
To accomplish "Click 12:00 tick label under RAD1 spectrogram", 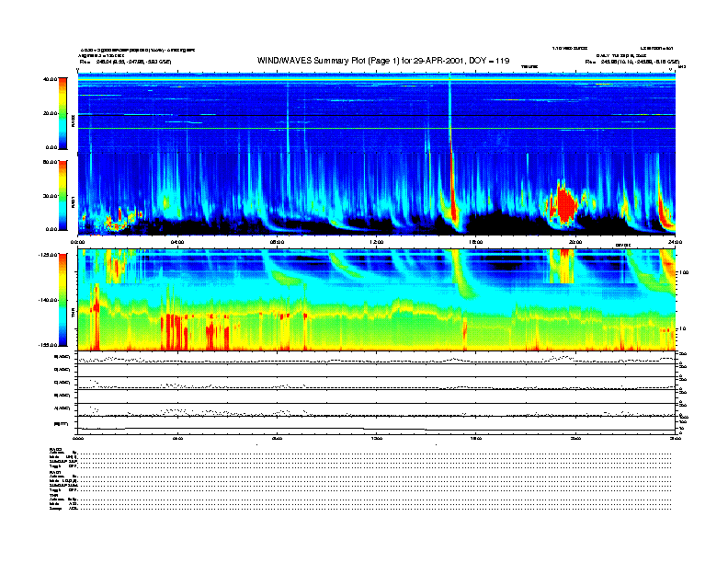I will (377, 242).
